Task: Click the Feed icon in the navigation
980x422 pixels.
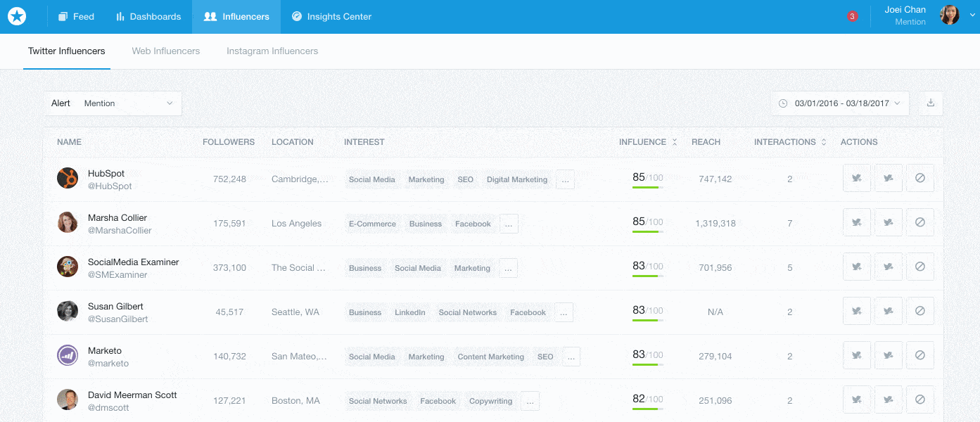Action: (x=63, y=16)
